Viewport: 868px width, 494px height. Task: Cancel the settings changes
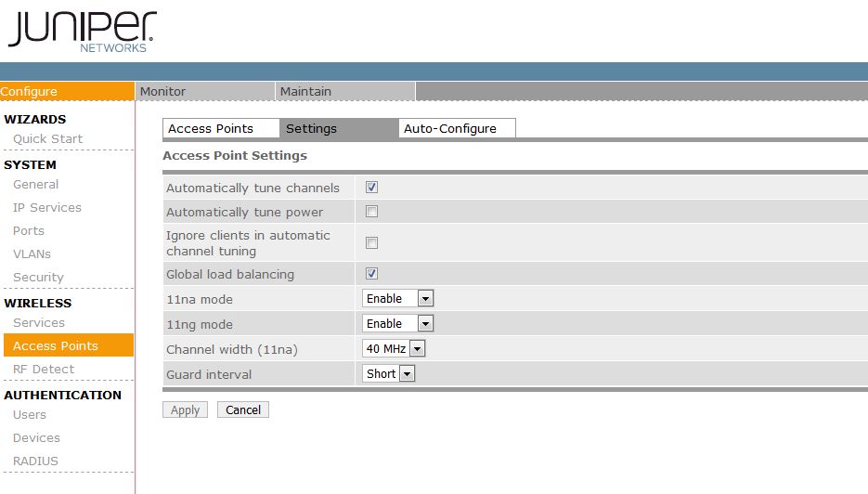[x=243, y=409]
